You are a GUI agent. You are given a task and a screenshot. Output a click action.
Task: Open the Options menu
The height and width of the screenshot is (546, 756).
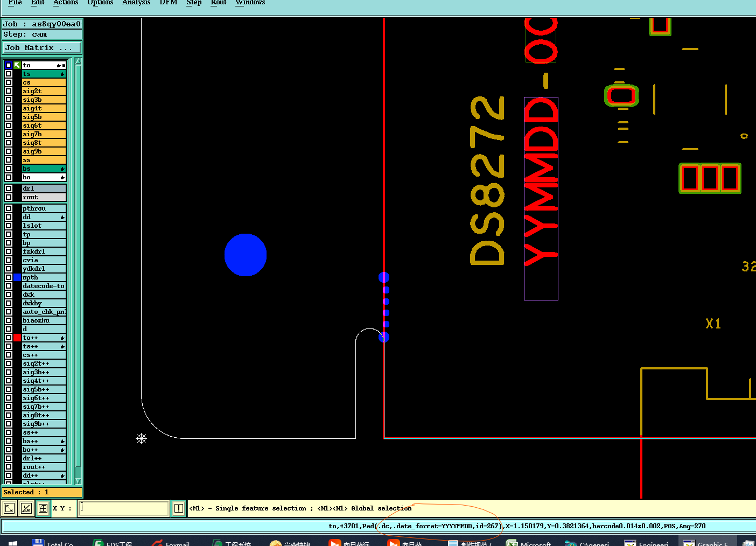pyautogui.click(x=100, y=3)
